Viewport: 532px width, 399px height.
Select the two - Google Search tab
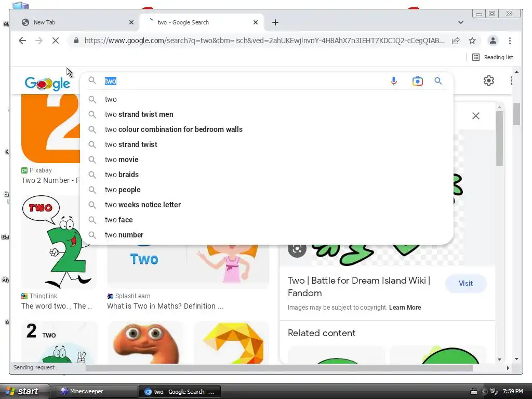click(x=202, y=22)
